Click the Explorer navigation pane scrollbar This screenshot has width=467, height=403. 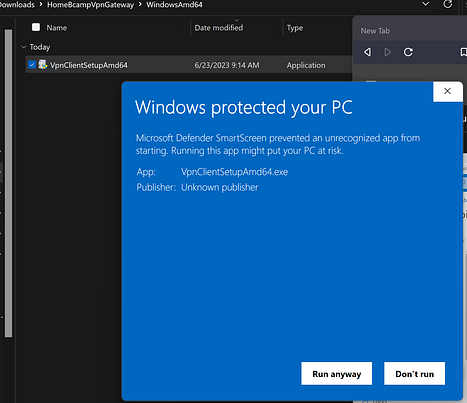[x=9, y=183]
